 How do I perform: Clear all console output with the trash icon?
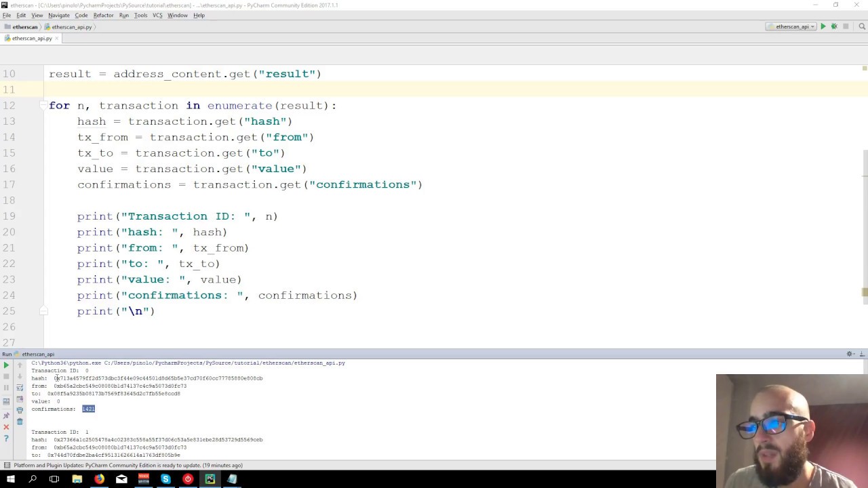click(20, 422)
